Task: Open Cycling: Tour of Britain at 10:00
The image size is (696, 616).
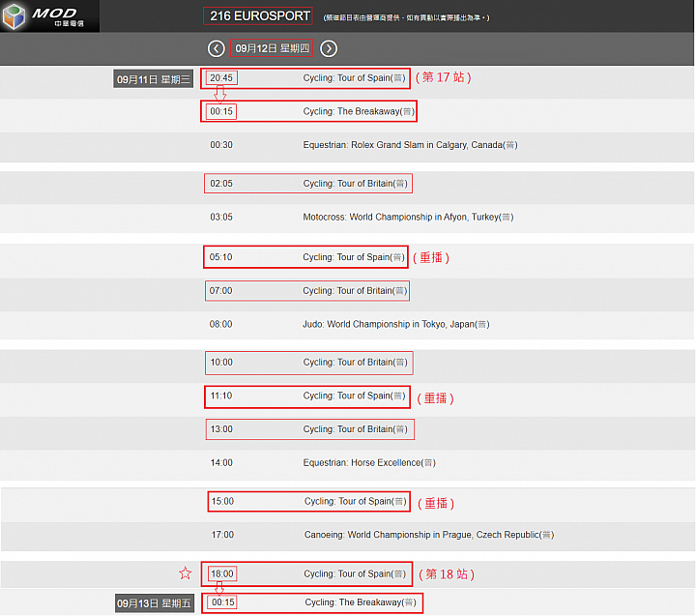Action: pyautogui.click(x=355, y=362)
